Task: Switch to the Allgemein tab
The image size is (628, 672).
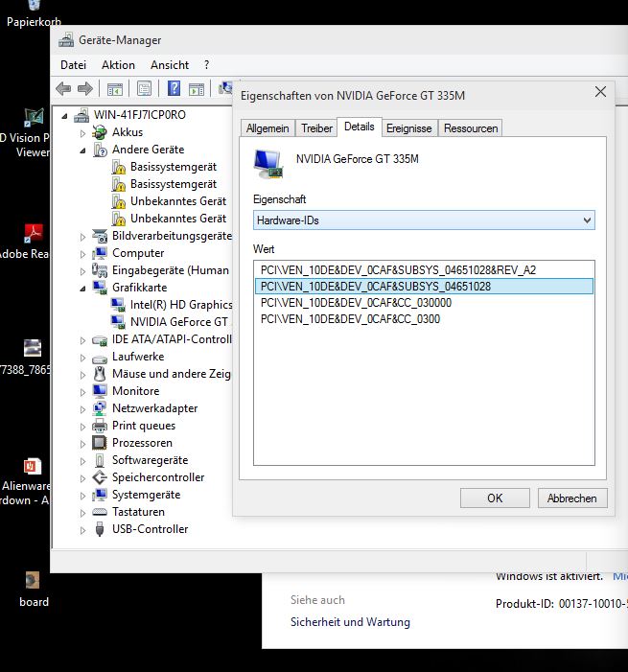Action: point(267,128)
